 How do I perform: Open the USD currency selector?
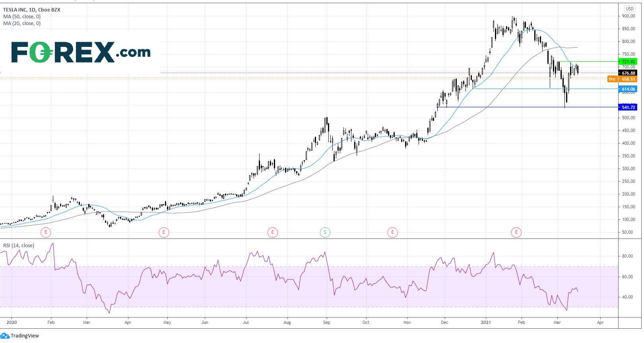coord(629,9)
